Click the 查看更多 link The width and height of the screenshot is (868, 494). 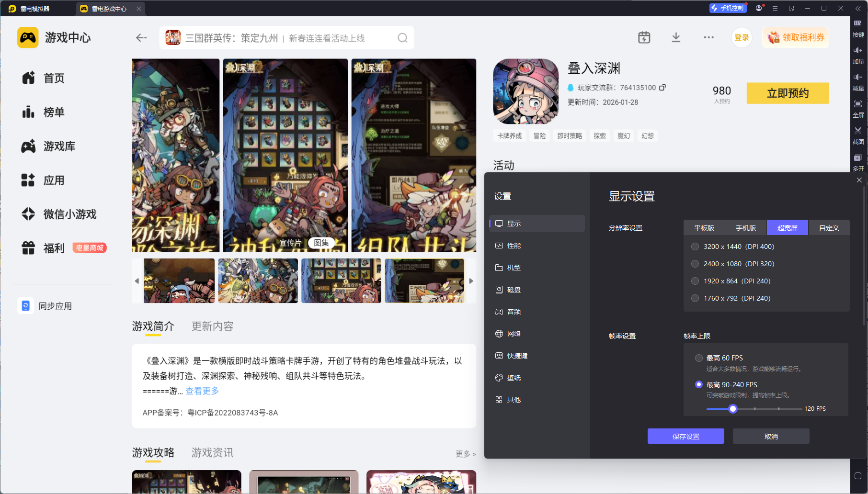pos(202,391)
